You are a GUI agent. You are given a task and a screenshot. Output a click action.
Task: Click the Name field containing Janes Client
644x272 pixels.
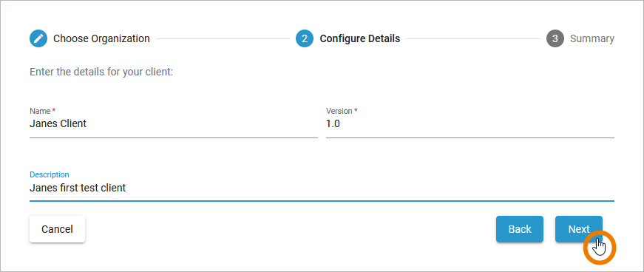coord(174,123)
